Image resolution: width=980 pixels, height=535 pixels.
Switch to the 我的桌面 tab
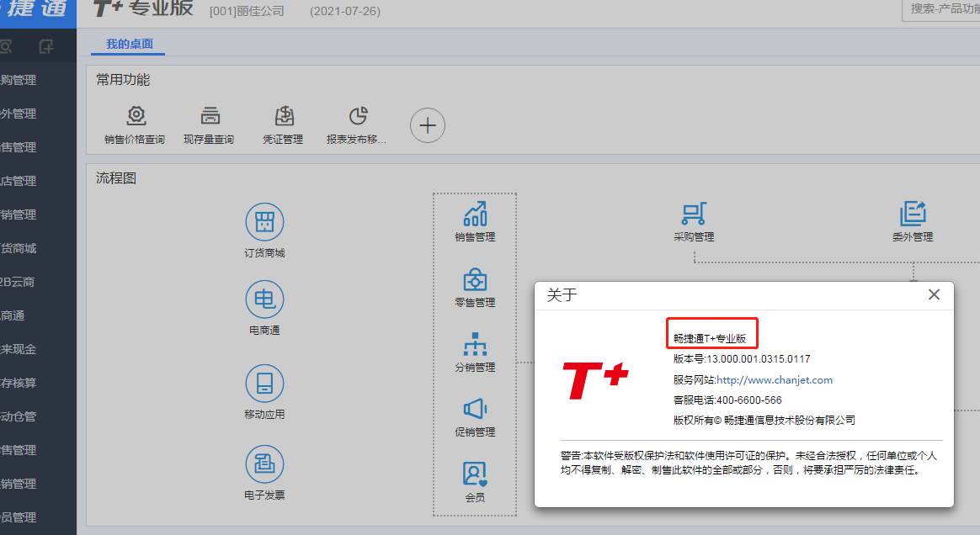tap(130, 44)
